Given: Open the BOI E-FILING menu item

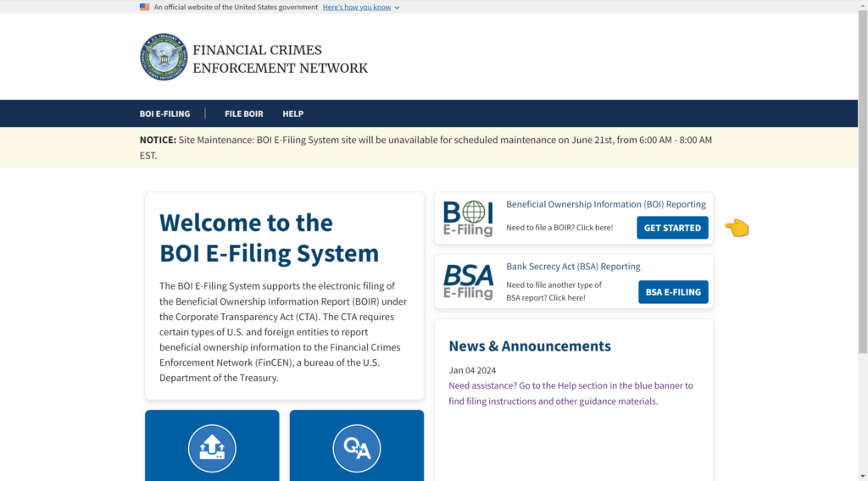Looking at the screenshot, I should (164, 113).
